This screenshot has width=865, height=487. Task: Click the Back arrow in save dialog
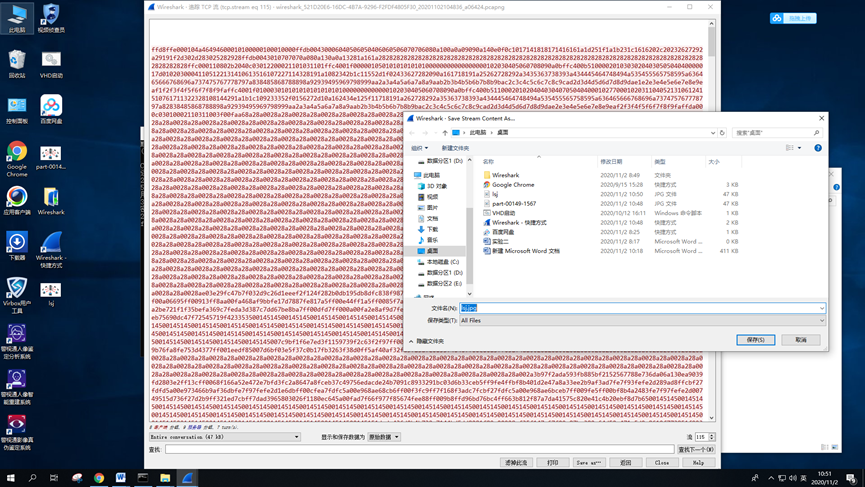[x=412, y=133]
